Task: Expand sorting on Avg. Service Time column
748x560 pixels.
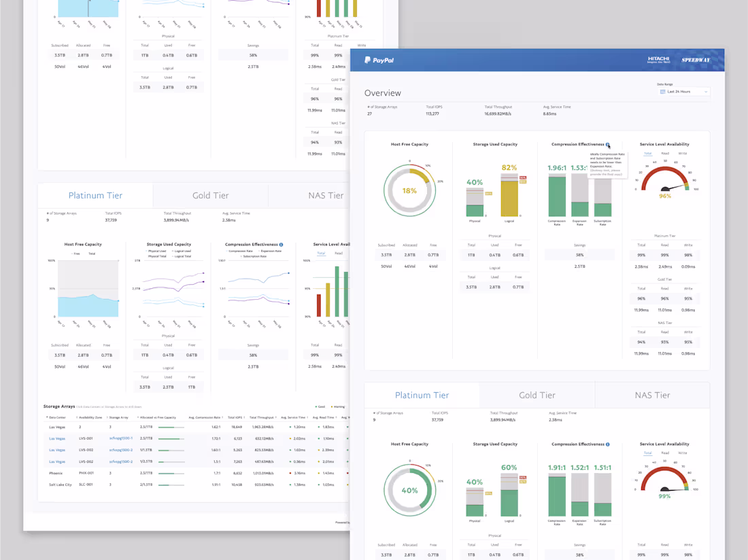Action: point(307,417)
